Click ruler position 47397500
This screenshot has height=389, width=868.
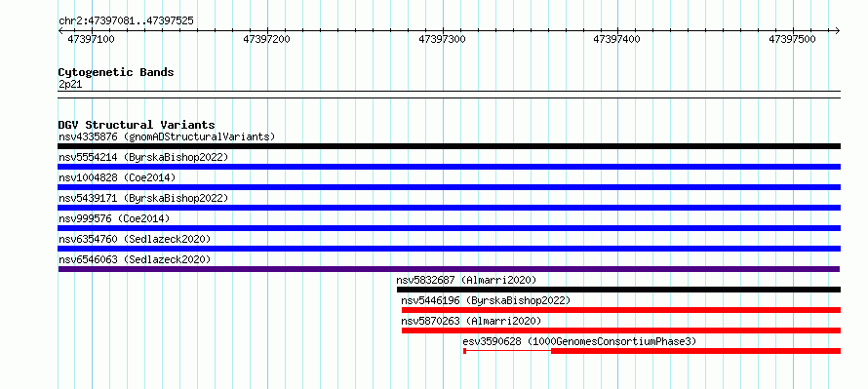point(792,39)
